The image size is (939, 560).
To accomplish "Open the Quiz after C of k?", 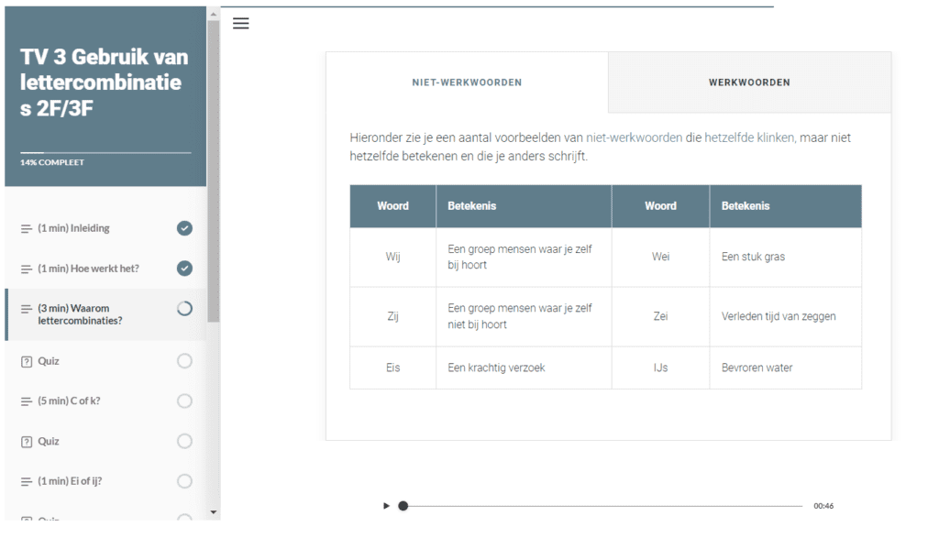I will (105, 441).
